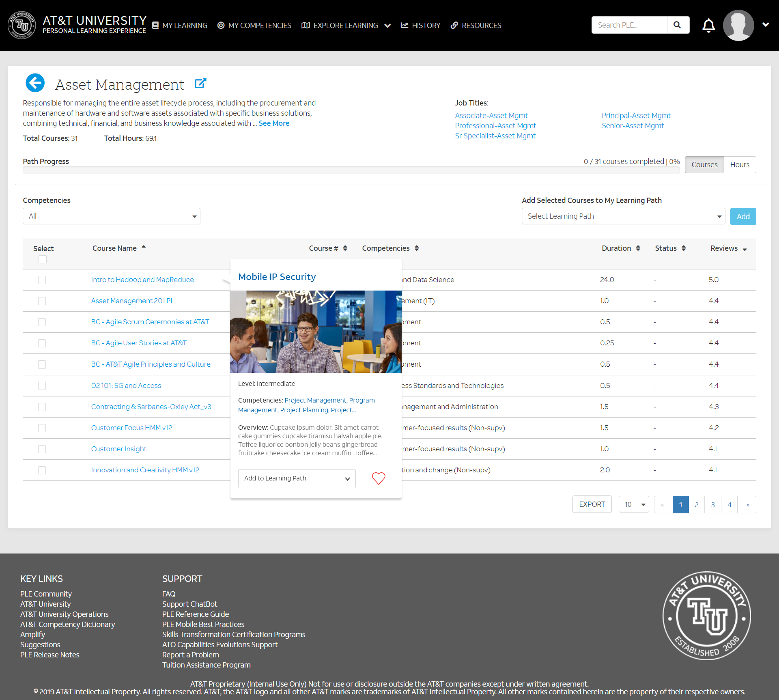Sort by Status column
The height and width of the screenshot is (700, 779).
coord(684,248)
